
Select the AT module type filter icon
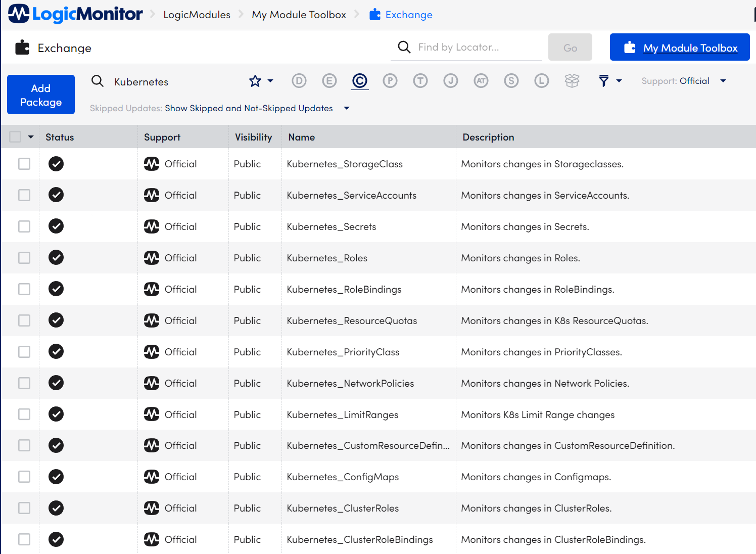(481, 81)
